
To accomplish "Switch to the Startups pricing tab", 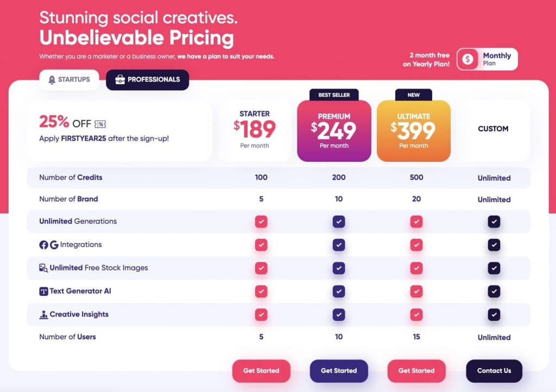I will tap(69, 79).
